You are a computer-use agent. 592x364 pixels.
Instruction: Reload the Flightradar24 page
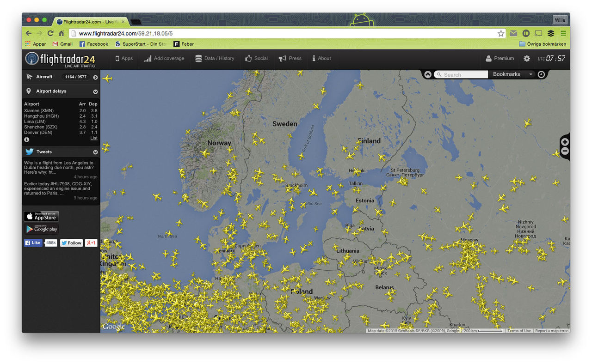pyautogui.click(x=50, y=33)
